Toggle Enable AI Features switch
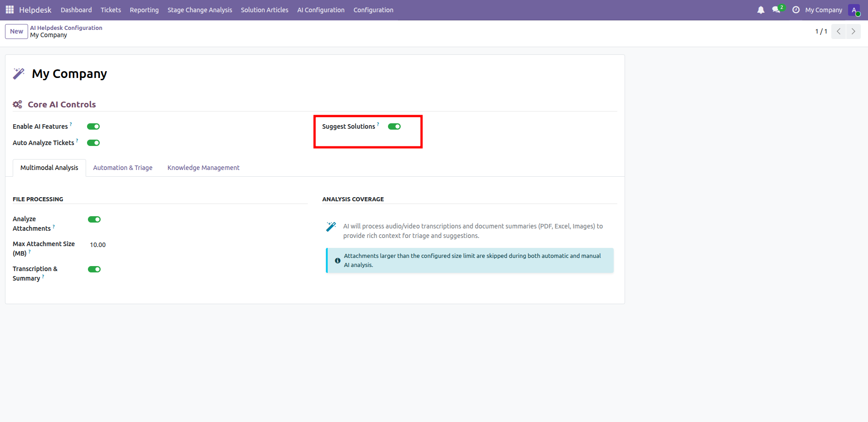Image resolution: width=868 pixels, height=422 pixels. (93, 126)
